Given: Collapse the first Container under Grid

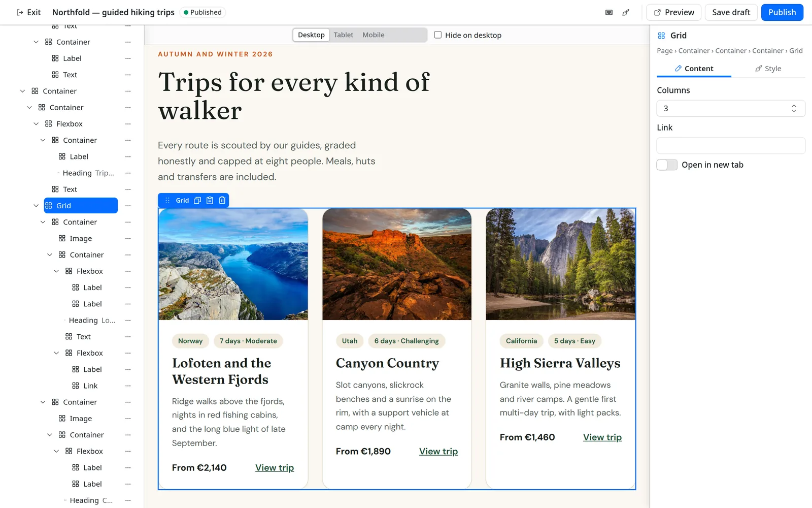Looking at the screenshot, I should (43, 222).
